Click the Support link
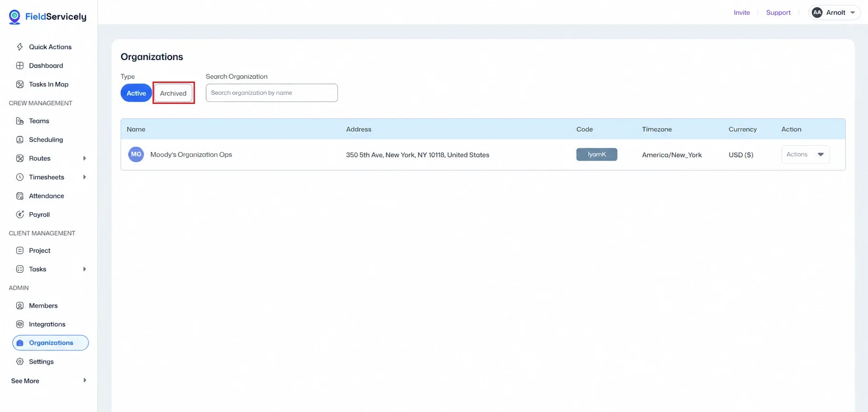The width and height of the screenshot is (868, 412). coord(778,12)
